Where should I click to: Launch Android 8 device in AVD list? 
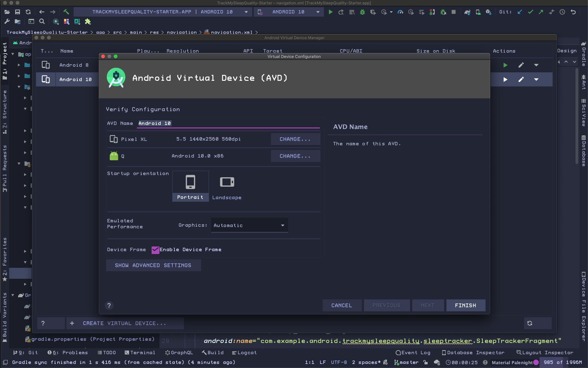pyautogui.click(x=505, y=65)
